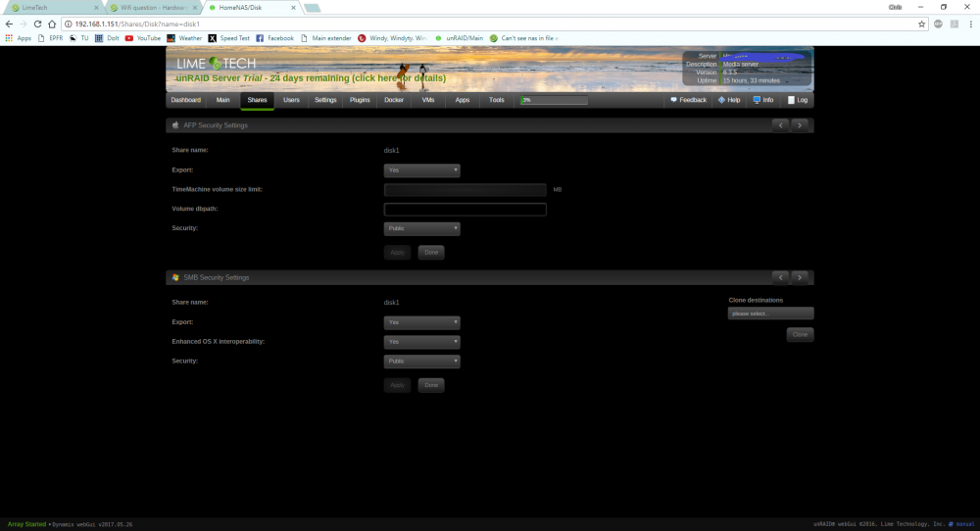Close the LimeTech browser tab
This screenshot has width=980, height=531.
click(x=96, y=8)
